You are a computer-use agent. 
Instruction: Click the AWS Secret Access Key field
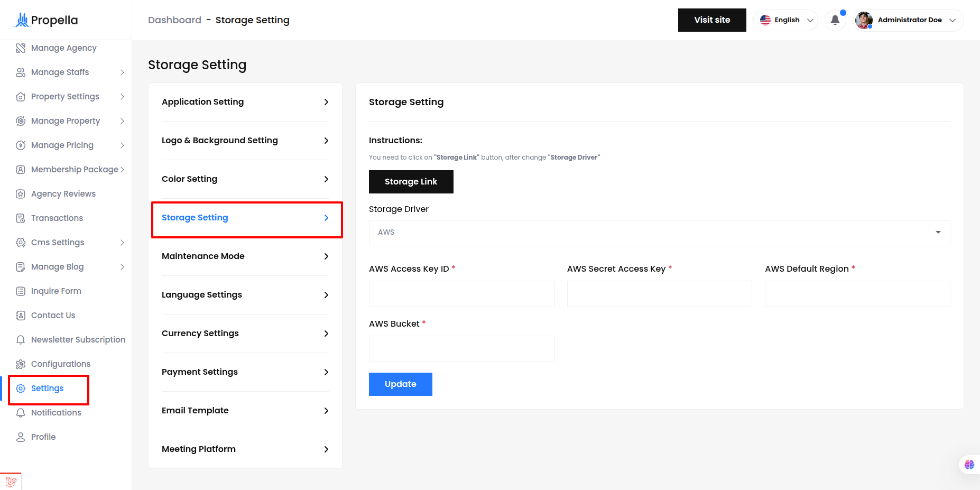[660, 294]
